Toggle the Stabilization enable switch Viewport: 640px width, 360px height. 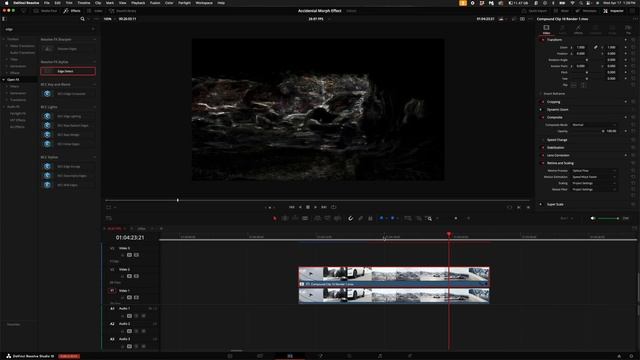[542, 148]
